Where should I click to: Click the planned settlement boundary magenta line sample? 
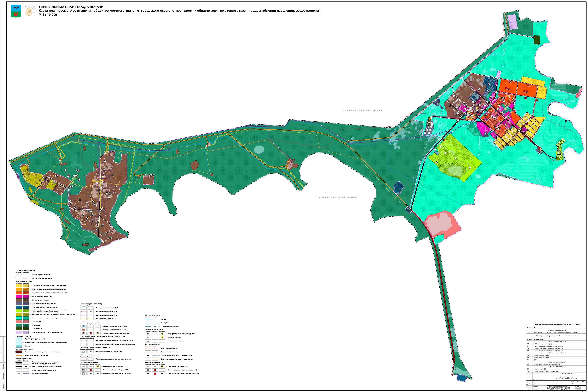tap(26, 278)
